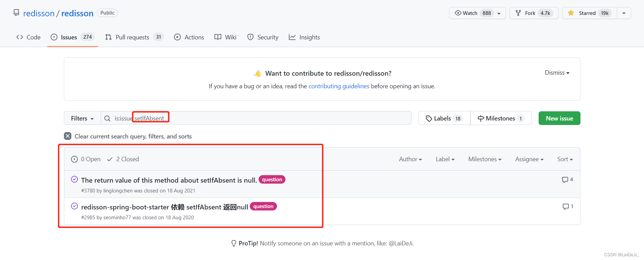Open the Sort dropdown menu
The image size is (644, 260).
[x=565, y=159]
